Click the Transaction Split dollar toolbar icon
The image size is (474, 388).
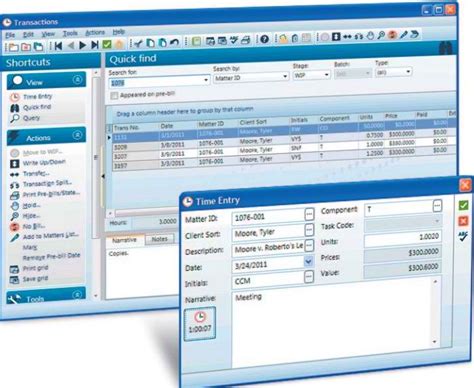click(359, 36)
